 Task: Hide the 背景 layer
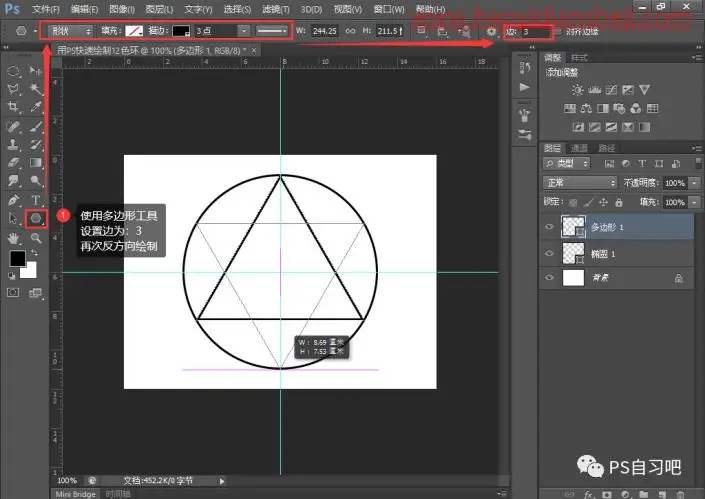pos(549,277)
